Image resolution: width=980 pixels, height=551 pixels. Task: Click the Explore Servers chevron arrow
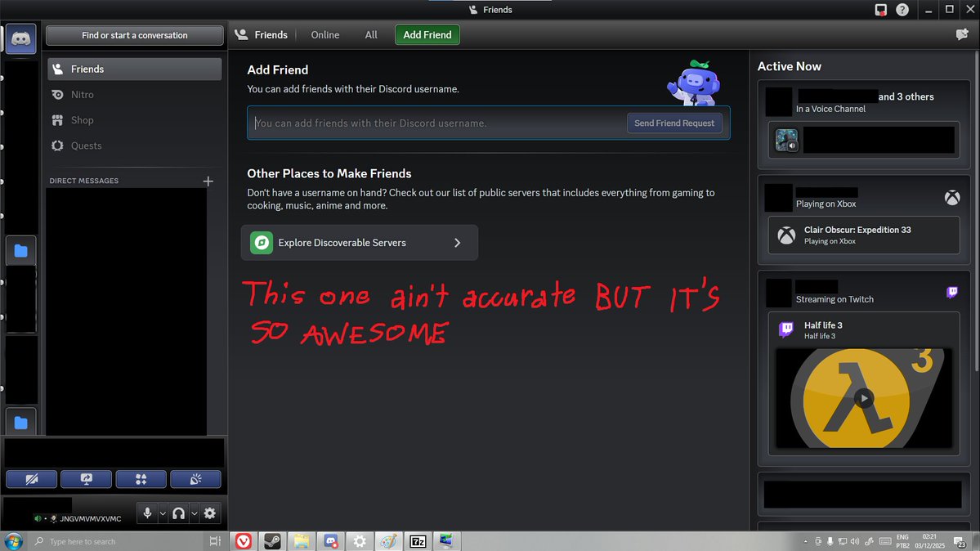coord(458,243)
